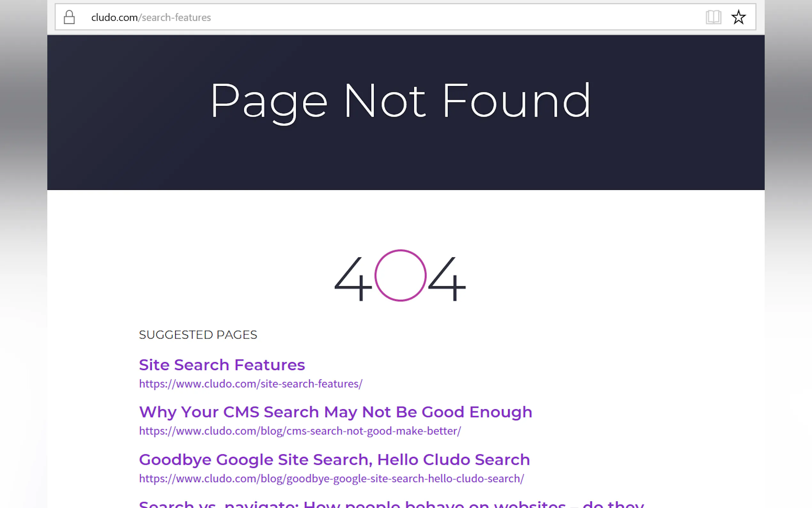Click the SUGGESTED PAGES label

coord(198,335)
